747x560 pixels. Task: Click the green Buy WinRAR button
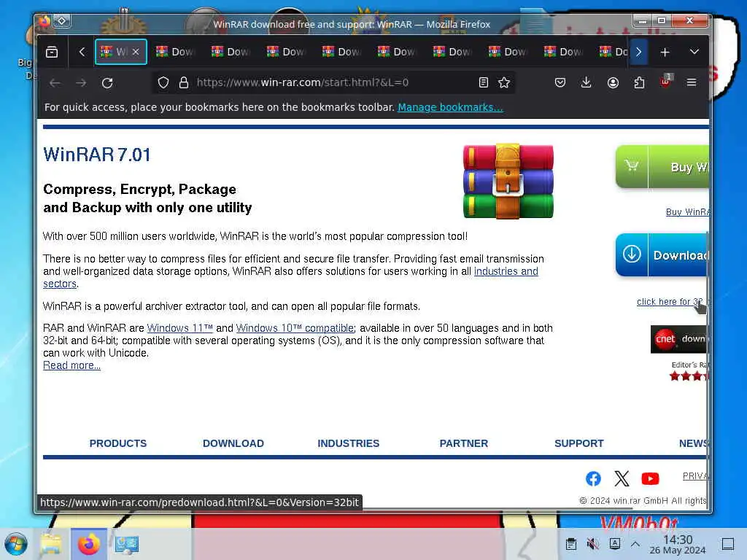click(662, 167)
